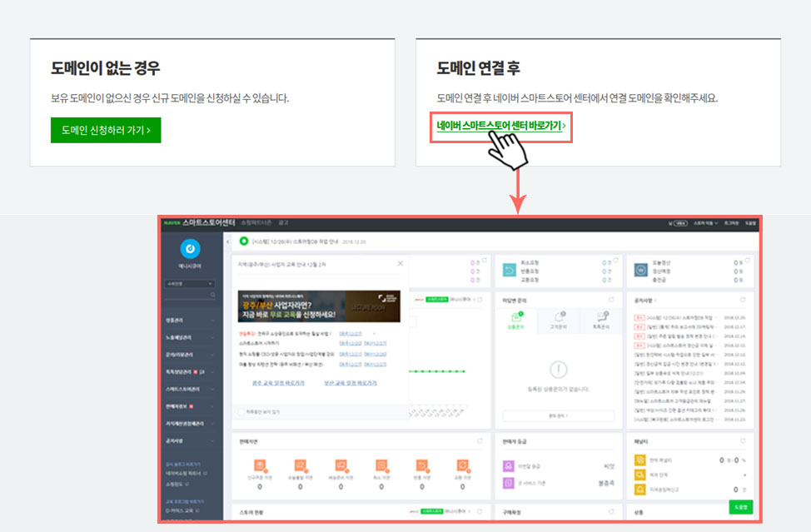The height and width of the screenshot is (532, 811).
Task: Expand the 상품관리 sidebar menu
Action: point(189,321)
